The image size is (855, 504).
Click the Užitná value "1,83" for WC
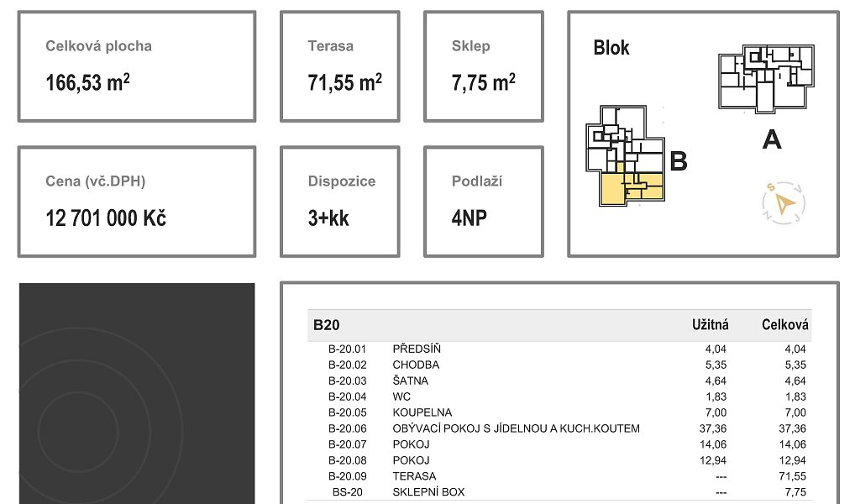point(716,396)
